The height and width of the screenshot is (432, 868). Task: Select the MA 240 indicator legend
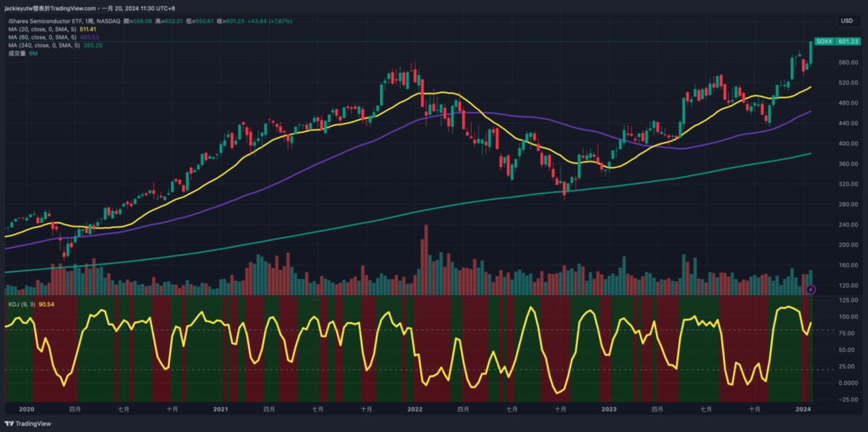pyautogui.click(x=45, y=45)
